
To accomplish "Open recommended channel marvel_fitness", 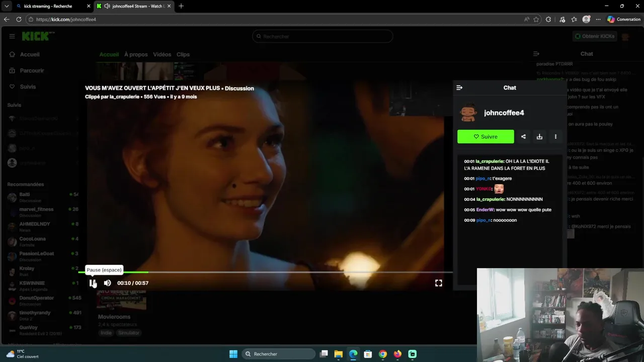I will (x=43, y=212).
